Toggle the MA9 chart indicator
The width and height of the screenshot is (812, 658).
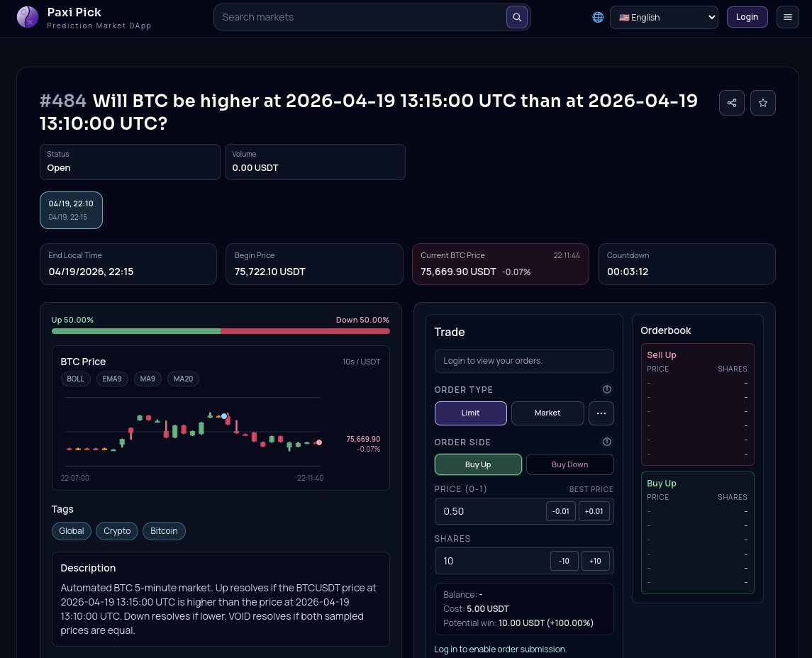[x=148, y=379]
